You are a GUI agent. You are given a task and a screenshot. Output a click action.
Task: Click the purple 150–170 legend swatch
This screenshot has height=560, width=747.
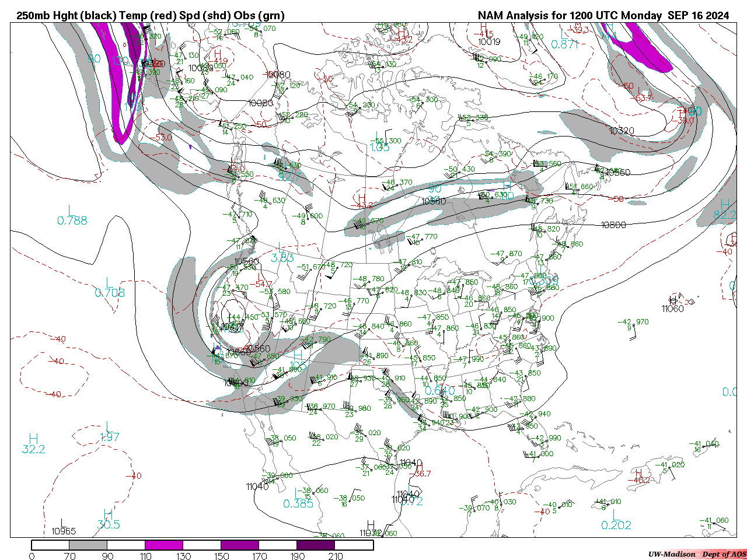(x=240, y=545)
